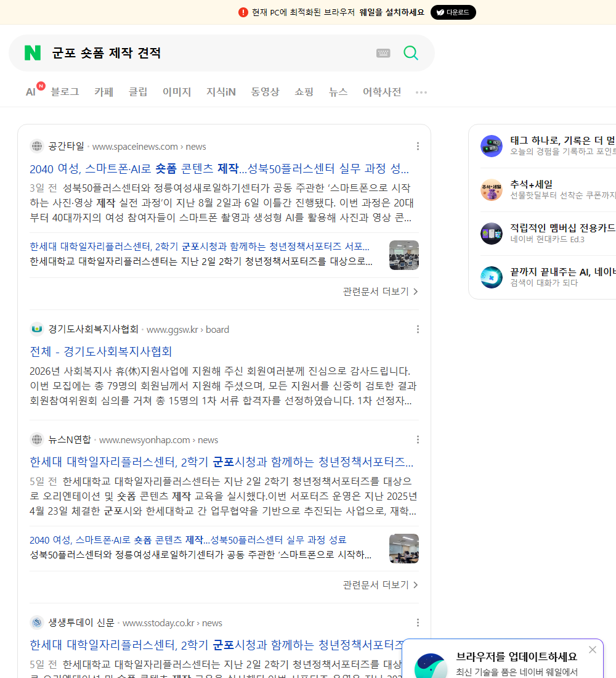Click 2026년 사회복지사 휴(休)지원사업 snippet text
This screenshot has width=616, height=678.
(223, 386)
